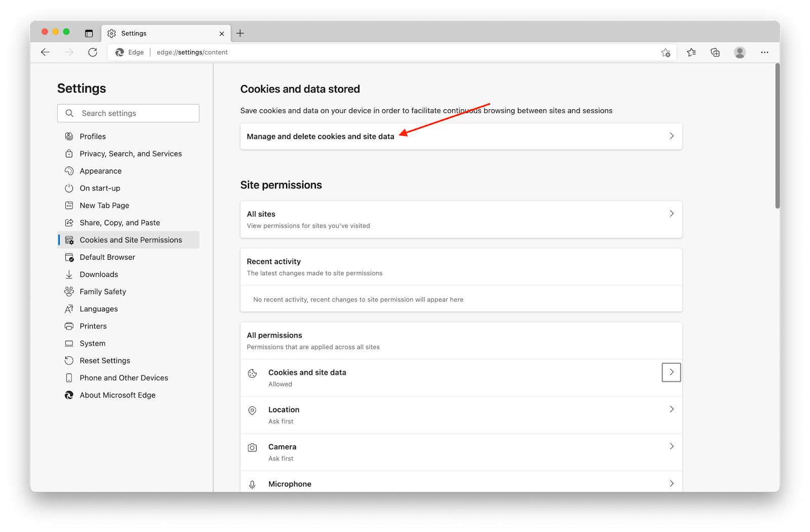The image size is (810, 532).
Task: Open the All sites row
Action: pos(461,220)
